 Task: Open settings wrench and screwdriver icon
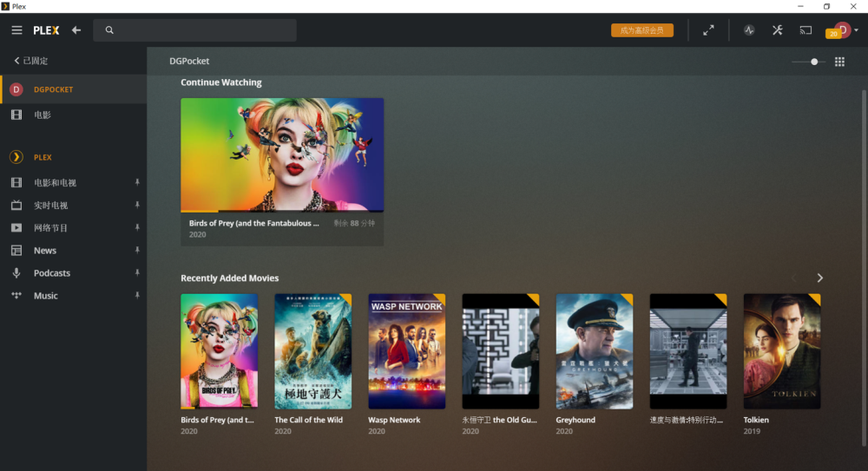777,30
